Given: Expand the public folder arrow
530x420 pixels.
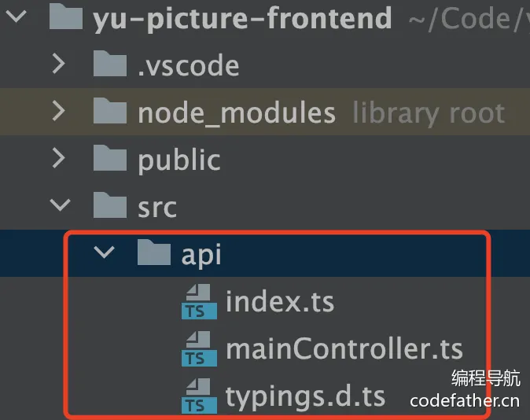Looking at the screenshot, I should 59,158.
